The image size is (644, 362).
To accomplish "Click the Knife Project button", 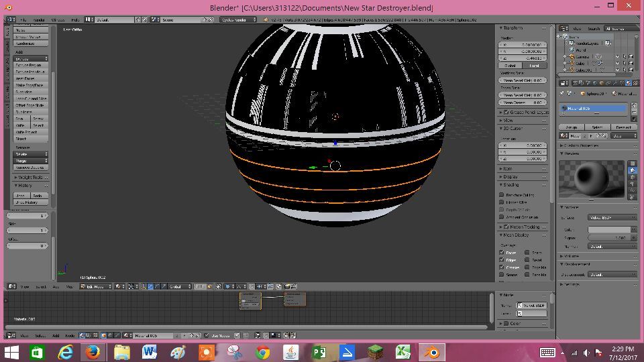I will coord(31,132).
